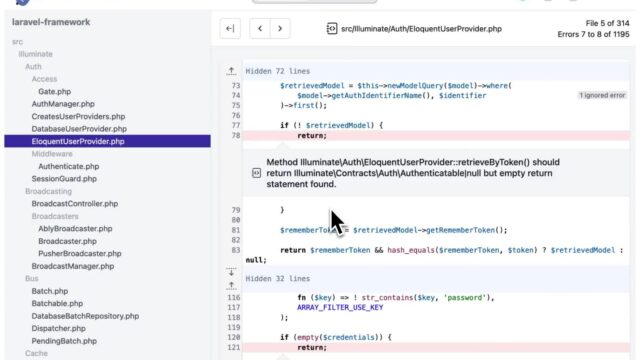Open DatabaseBatchRepository.php file

pos(85,316)
